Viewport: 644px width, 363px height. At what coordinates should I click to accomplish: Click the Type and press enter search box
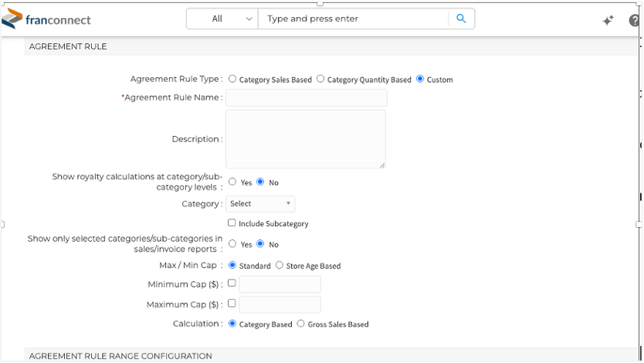pos(353,19)
